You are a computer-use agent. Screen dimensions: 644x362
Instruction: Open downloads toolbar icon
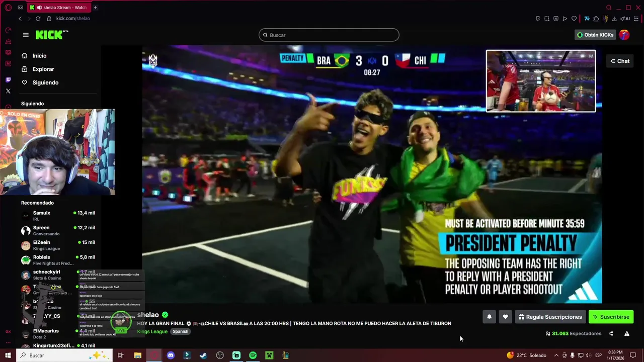614,19
